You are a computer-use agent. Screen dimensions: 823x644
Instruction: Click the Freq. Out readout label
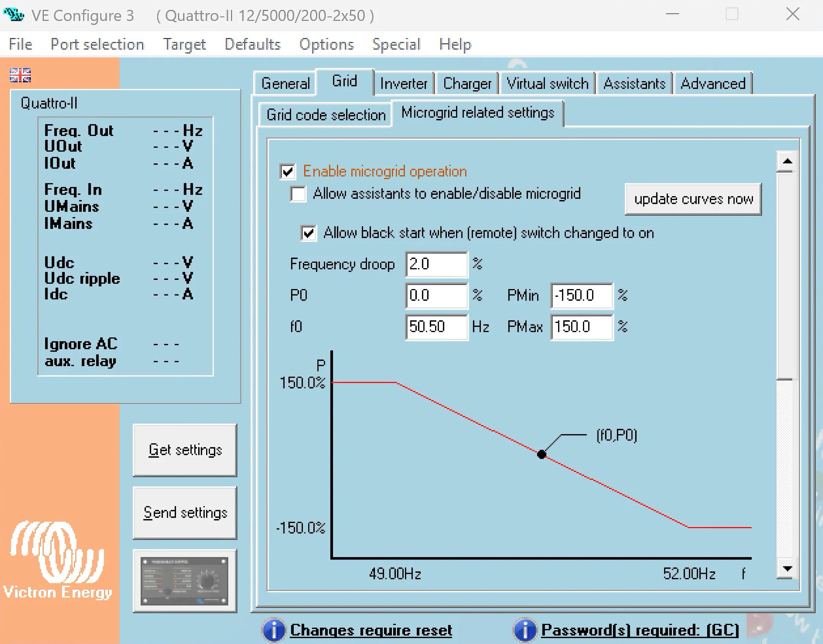79,131
